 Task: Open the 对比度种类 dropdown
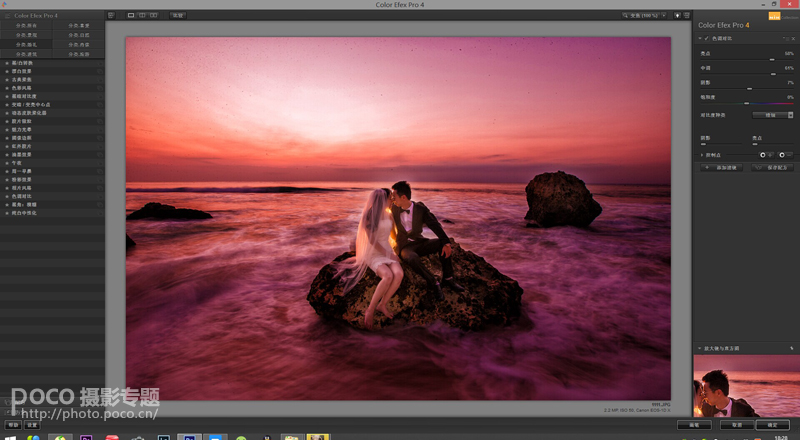(x=773, y=115)
